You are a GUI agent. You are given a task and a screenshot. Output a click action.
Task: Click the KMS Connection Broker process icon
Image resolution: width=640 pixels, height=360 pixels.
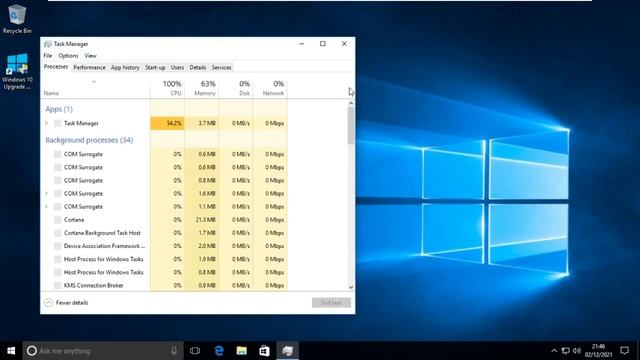pyautogui.click(x=58, y=285)
